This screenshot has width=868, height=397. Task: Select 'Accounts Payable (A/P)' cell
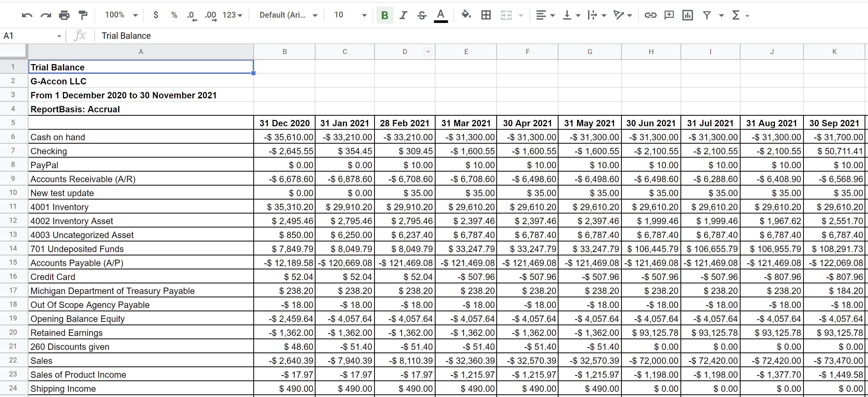coord(141,263)
